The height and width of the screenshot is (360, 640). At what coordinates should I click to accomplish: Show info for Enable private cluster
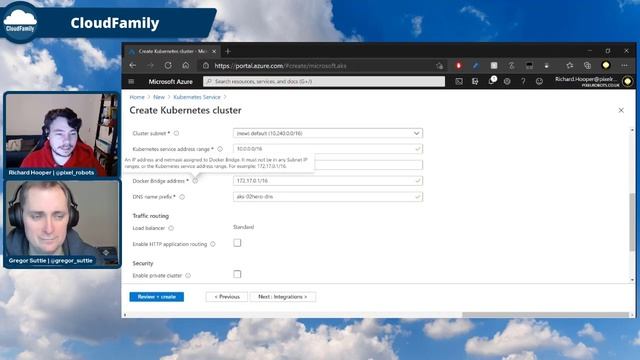click(x=188, y=276)
